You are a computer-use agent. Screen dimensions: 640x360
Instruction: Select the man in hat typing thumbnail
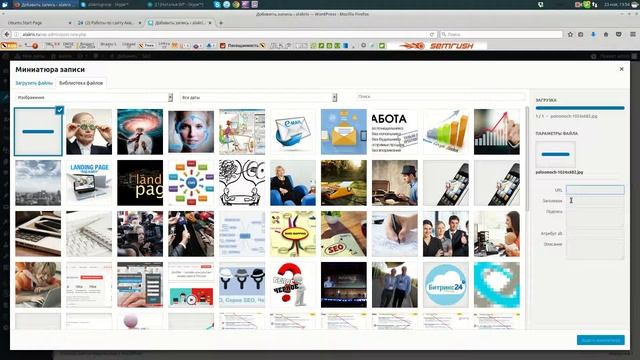(x=395, y=183)
